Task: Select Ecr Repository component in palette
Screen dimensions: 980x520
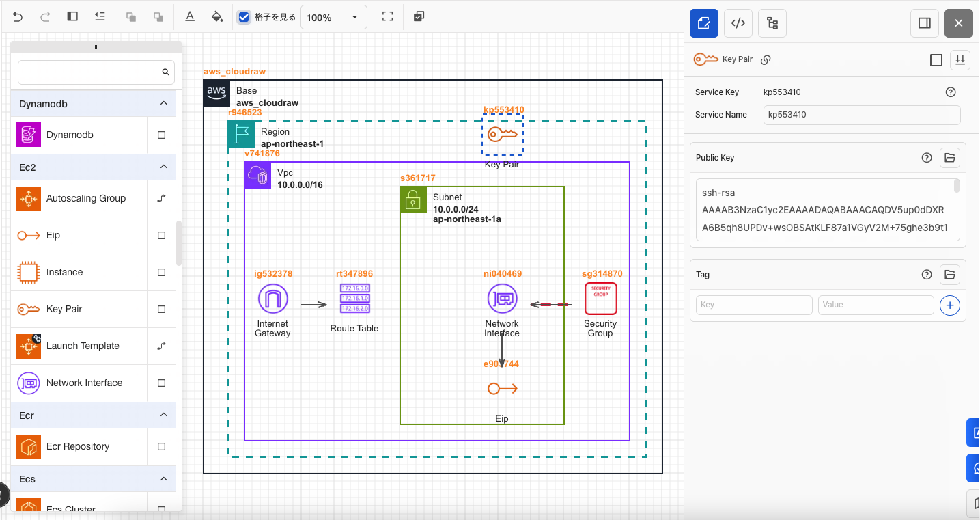Action: click(x=79, y=447)
